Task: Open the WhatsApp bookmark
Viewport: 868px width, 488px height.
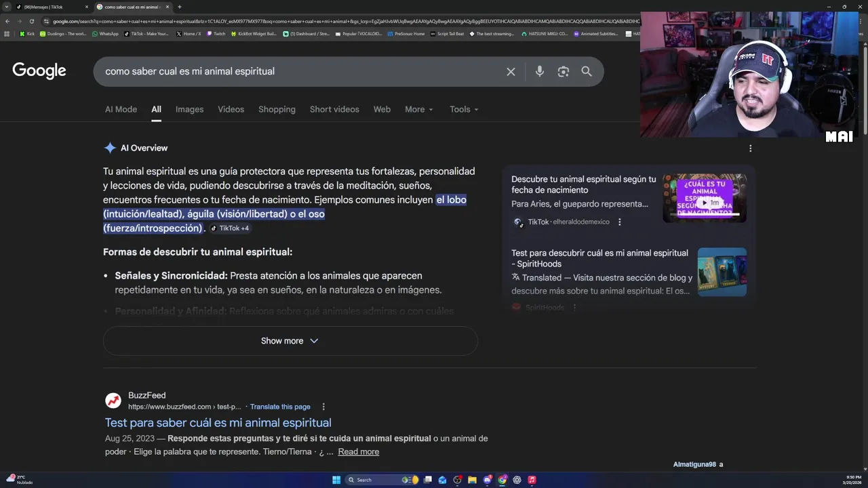Action: pos(105,33)
